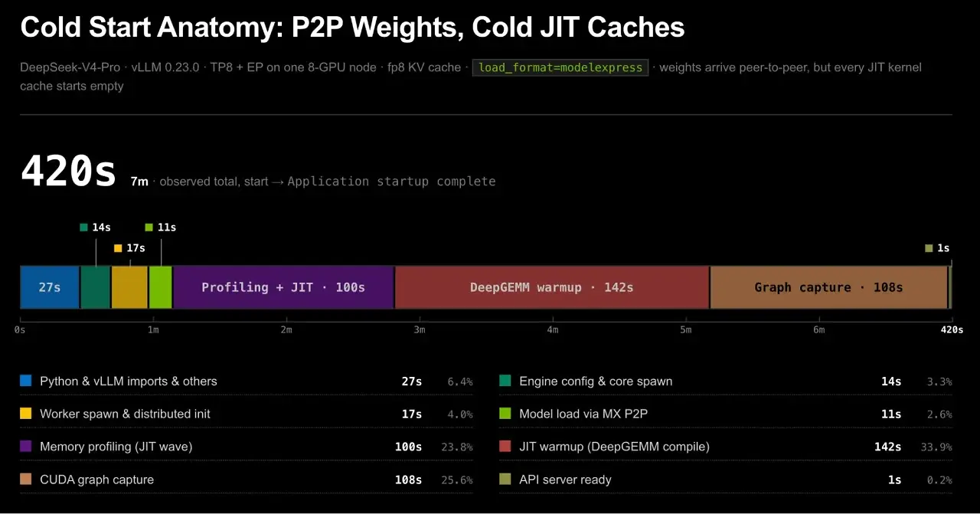Click the 1s callout label at the bar end

pyautogui.click(x=937, y=248)
